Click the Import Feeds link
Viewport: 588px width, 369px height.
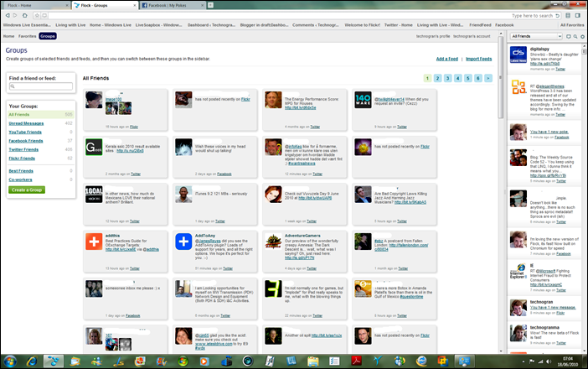click(478, 59)
